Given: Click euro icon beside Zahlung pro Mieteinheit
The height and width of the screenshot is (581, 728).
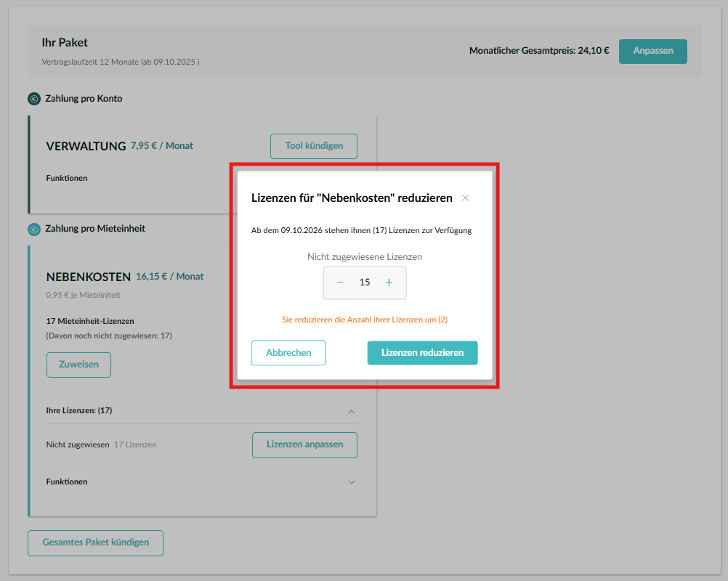Looking at the screenshot, I should click(34, 229).
